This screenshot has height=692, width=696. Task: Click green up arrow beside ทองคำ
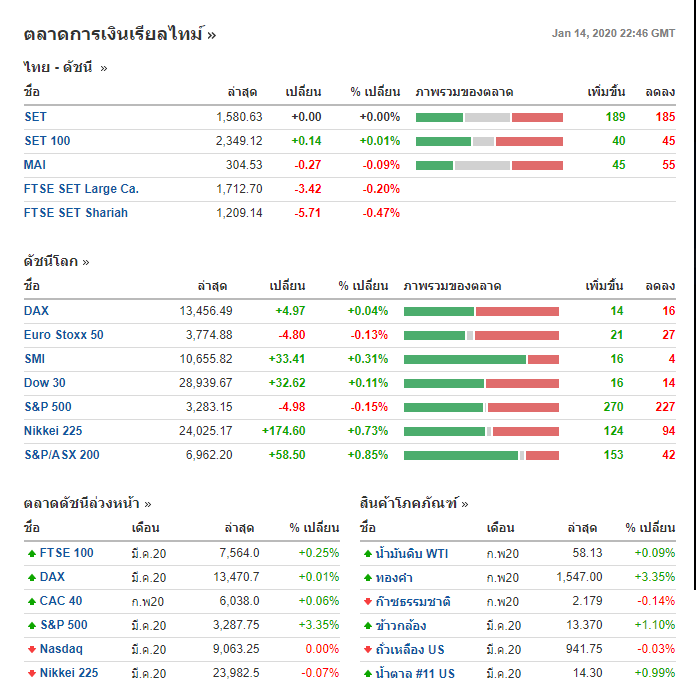tap(367, 577)
